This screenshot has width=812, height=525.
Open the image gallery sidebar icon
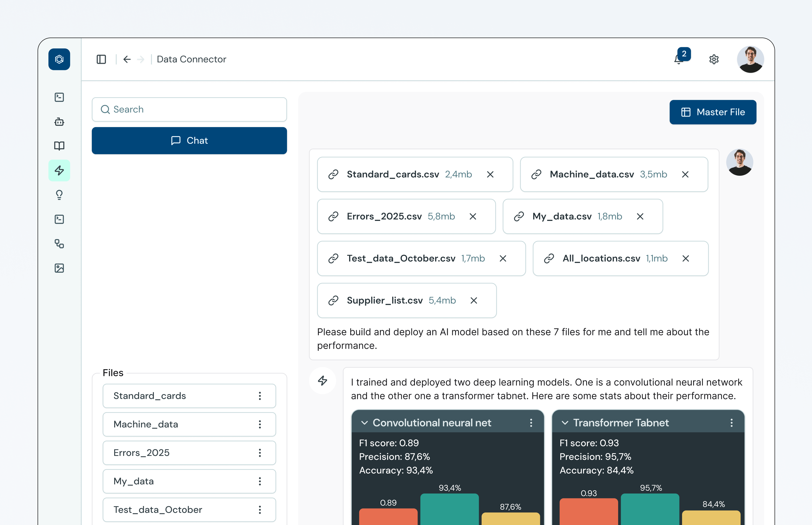point(59,268)
